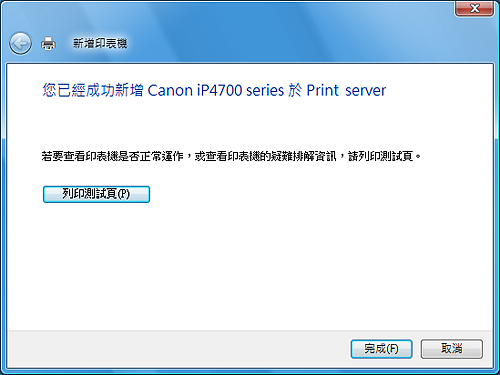Close the Add Printer wizard window
Image resolution: width=500 pixels, height=375 pixels.
click(474, 8)
